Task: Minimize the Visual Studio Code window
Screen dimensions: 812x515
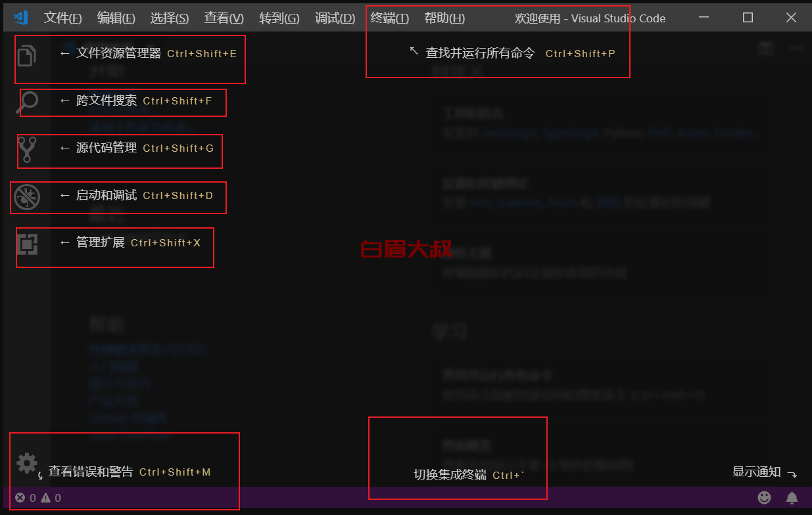Action: coord(705,18)
